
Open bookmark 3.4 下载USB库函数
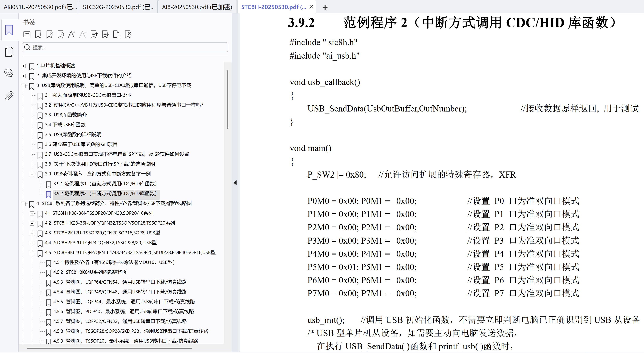click(65, 125)
